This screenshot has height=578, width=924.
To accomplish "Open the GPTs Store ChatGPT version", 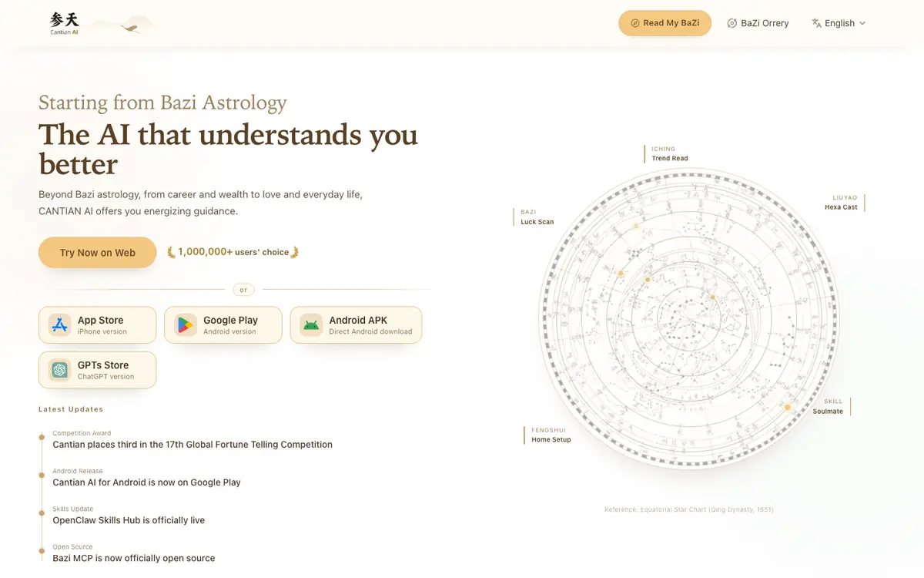I will (x=98, y=370).
